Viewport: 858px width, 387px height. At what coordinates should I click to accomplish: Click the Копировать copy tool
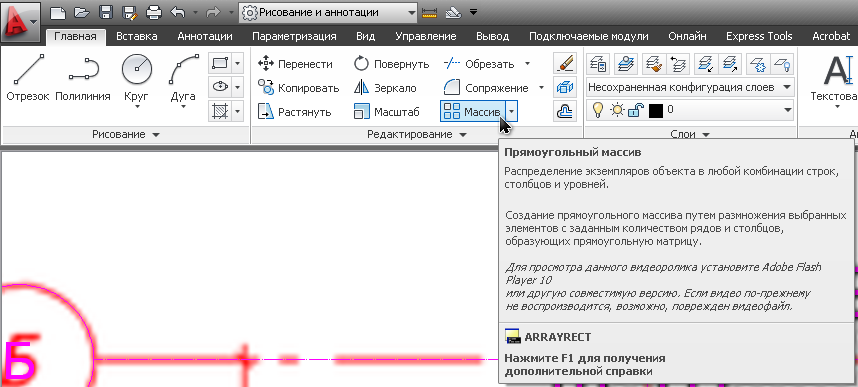(x=298, y=88)
